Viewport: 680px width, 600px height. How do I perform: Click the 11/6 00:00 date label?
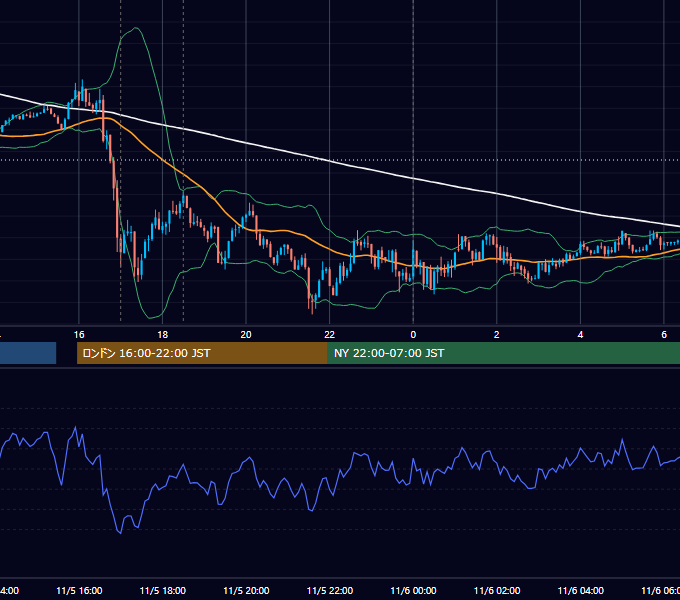tap(413, 590)
